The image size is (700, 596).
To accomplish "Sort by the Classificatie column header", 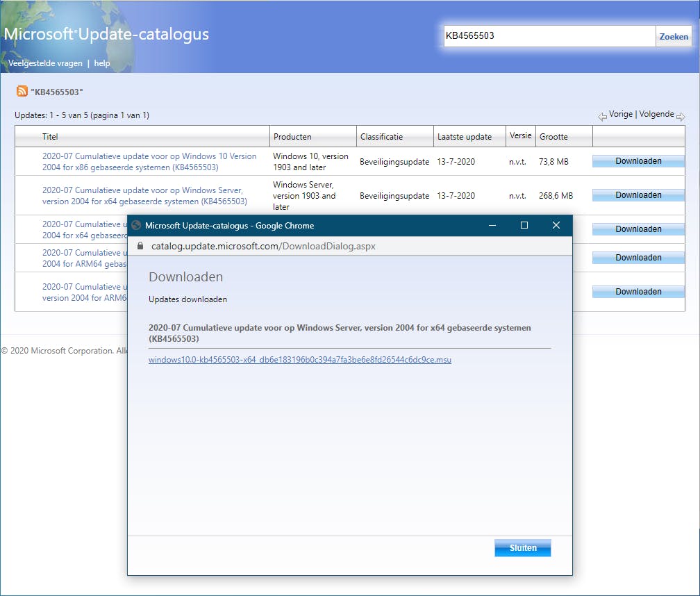I will pyautogui.click(x=381, y=137).
